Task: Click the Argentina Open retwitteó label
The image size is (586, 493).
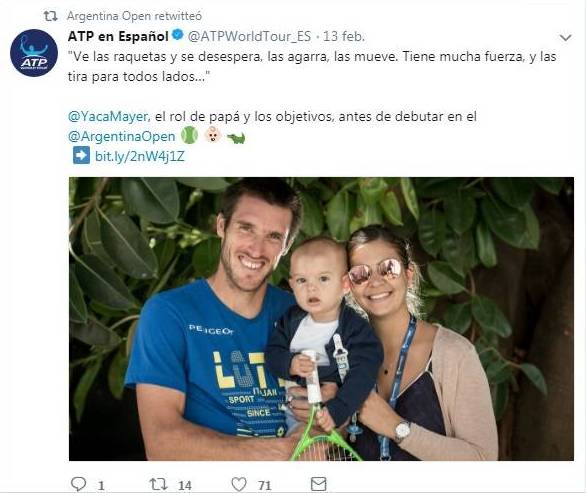Action: (x=135, y=16)
